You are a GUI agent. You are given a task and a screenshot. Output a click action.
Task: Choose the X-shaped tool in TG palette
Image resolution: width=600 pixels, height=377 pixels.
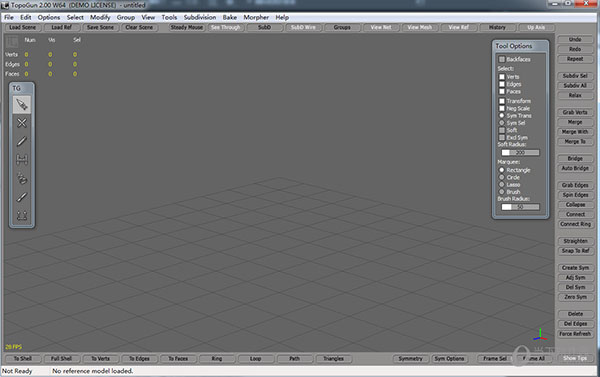[x=22, y=123]
